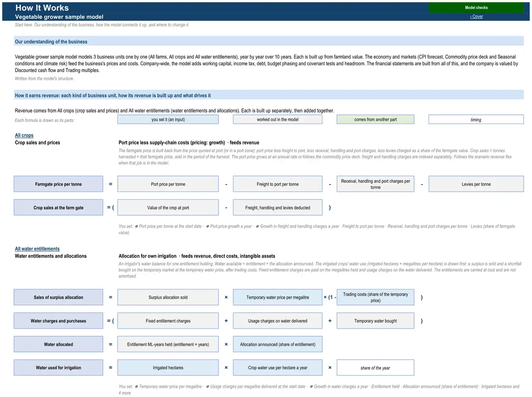This screenshot has height=397, width=532.
Task: Select Water charges and purchases cell
Action: tap(59, 321)
